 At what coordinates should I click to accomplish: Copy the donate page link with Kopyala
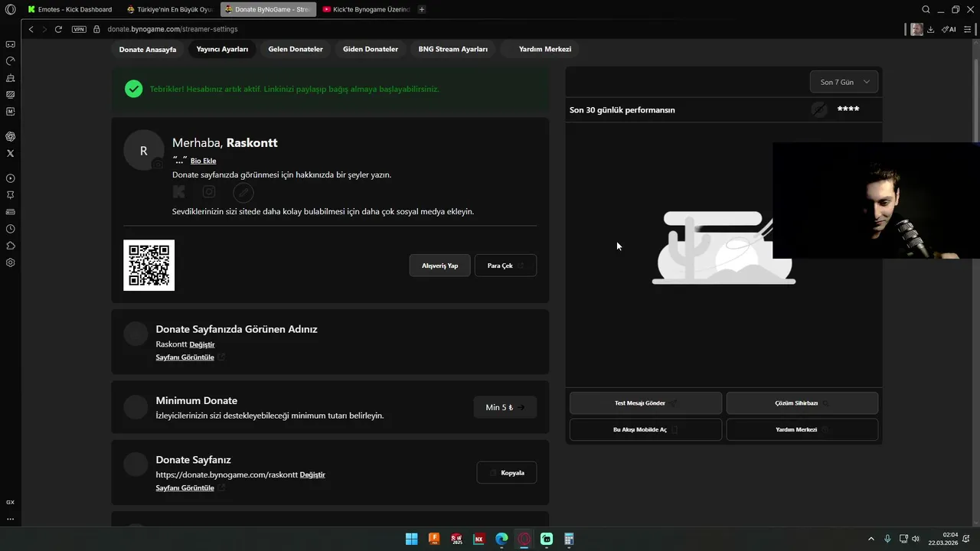(x=507, y=473)
